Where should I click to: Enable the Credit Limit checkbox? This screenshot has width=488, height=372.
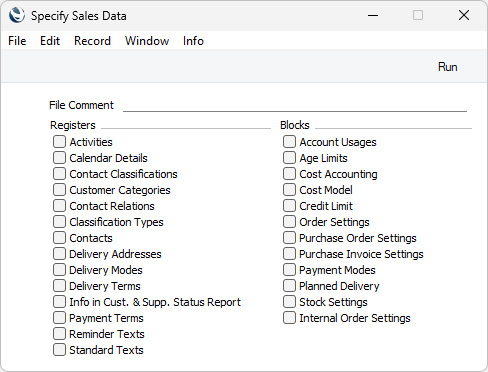pos(289,206)
